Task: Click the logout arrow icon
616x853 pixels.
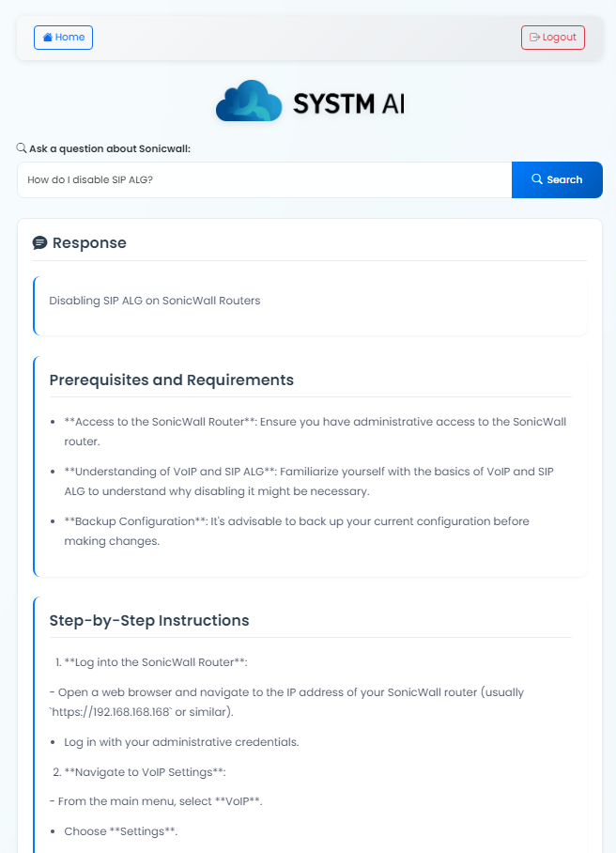Action: (x=534, y=38)
